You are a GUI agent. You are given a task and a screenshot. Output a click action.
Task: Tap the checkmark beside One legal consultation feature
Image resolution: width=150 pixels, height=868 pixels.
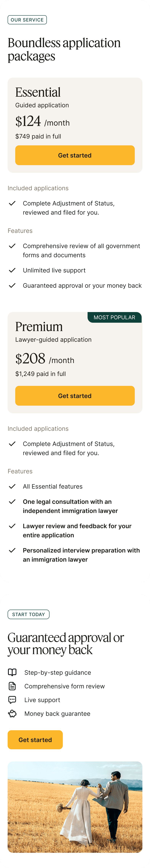(x=12, y=502)
